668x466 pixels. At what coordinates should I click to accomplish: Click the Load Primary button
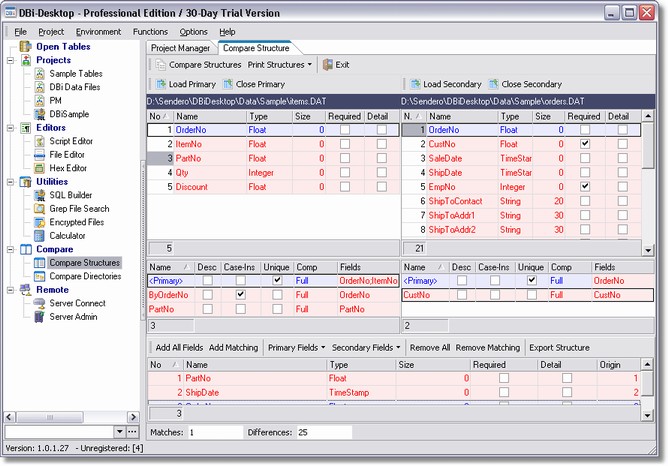point(185,84)
